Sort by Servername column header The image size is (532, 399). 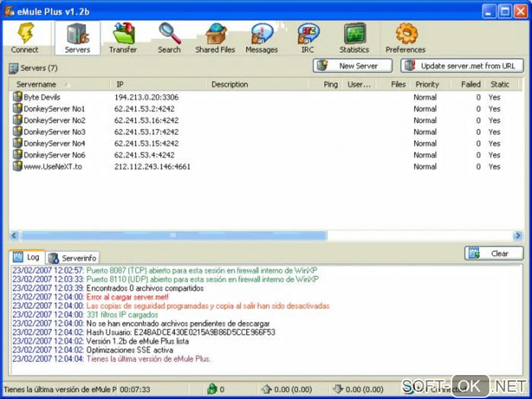click(60, 84)
